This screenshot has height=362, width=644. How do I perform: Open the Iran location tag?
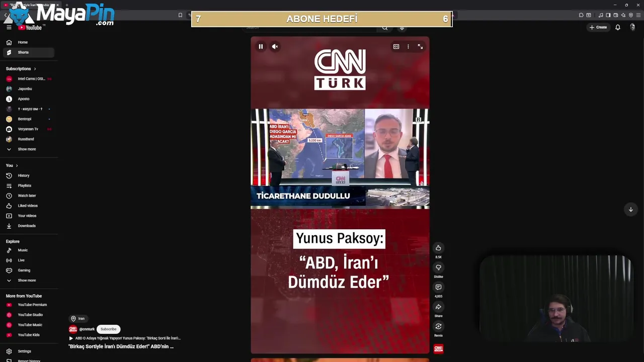(77, 318)
